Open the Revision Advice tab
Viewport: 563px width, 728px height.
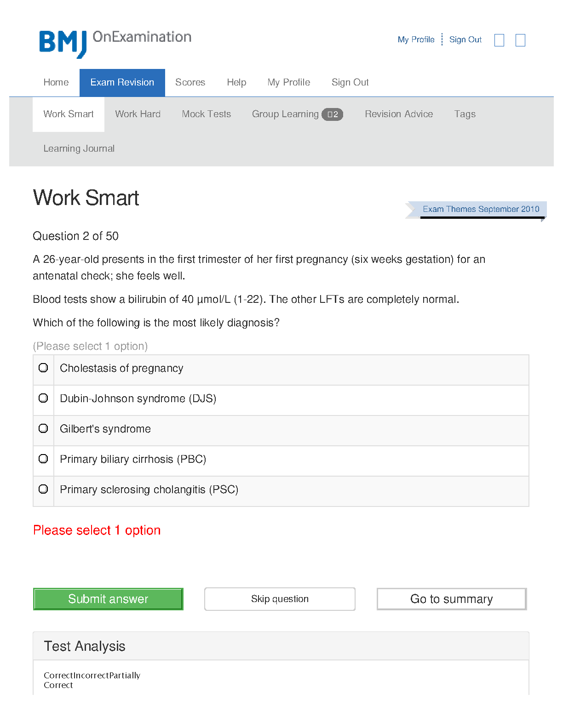point(399,114)
